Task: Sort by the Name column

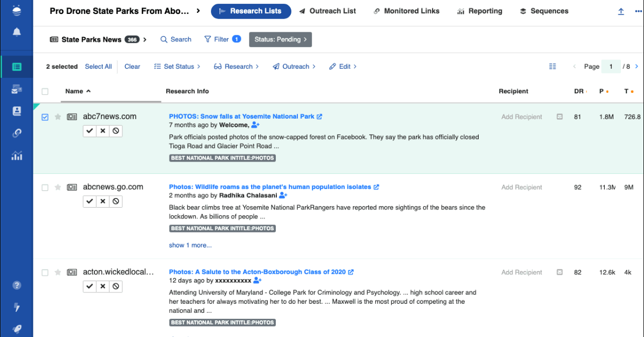Action: tap(78, 91)
